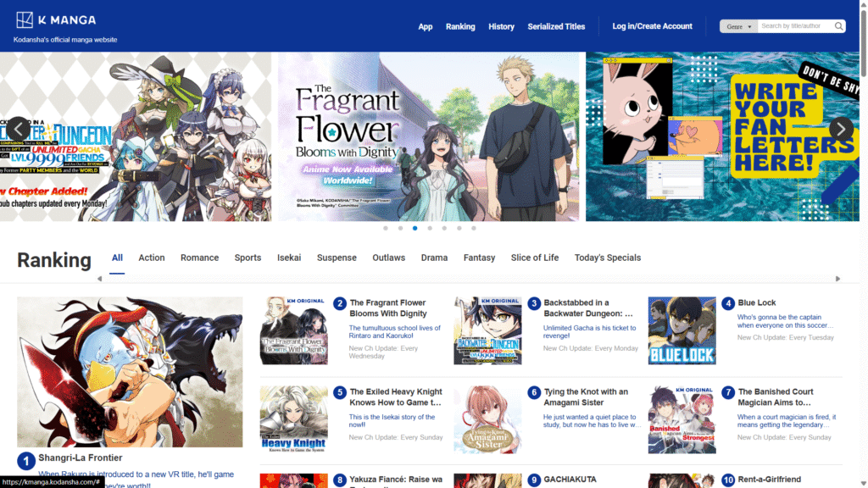Open the Fragrant Flower anime banner
The image size is (868, 488).
428,136
